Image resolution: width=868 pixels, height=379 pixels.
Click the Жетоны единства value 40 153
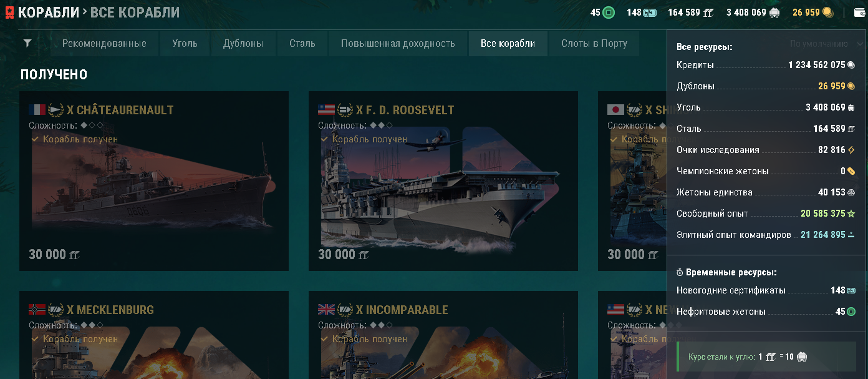click(832, 192)
